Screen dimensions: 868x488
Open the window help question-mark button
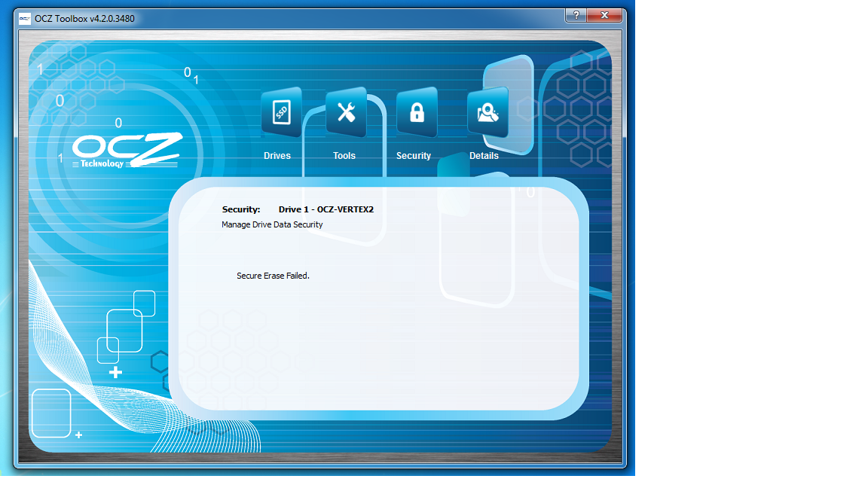(576, 15)
